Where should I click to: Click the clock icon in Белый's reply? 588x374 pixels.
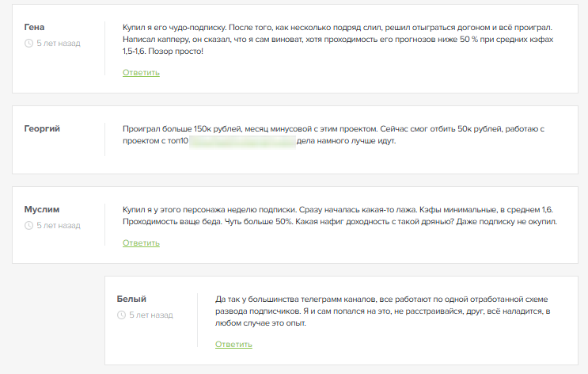tap(122, 315)
